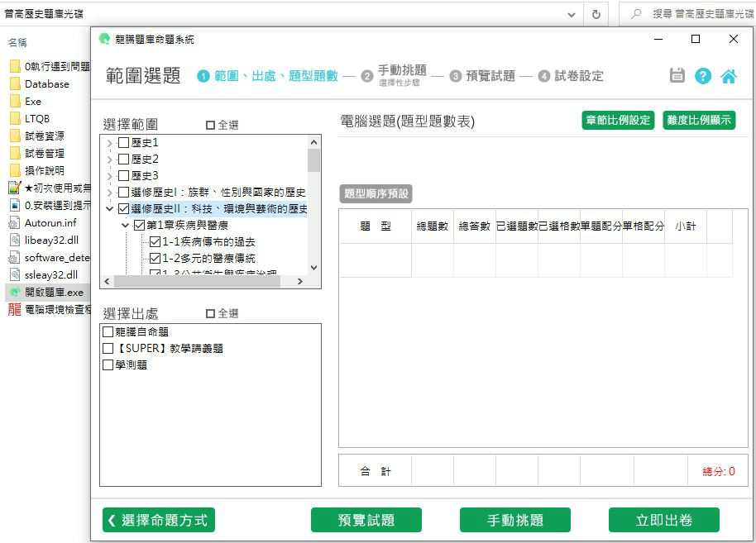Check the 歷史2 checkbox
This screenshot has height=543, width=756.
point(123,159)
